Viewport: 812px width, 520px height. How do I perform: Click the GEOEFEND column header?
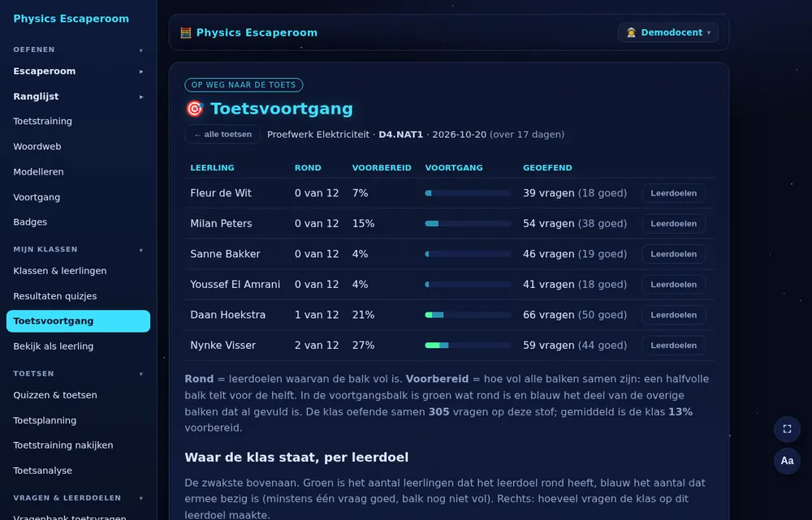click(x=547, y=168)
